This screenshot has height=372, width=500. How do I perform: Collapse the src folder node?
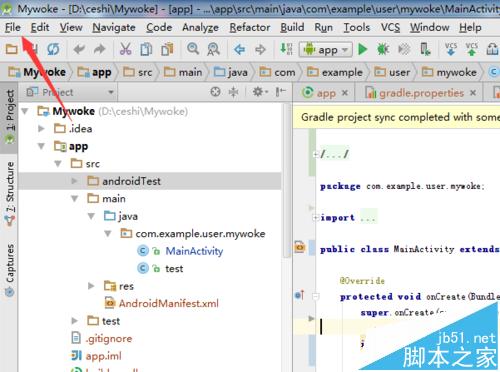(x=58, y=164)
